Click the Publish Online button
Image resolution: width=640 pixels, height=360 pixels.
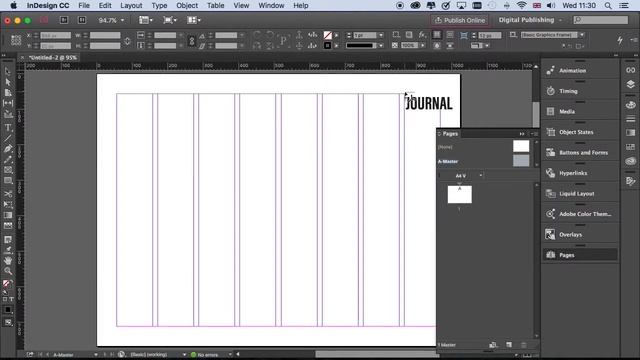(460, 20)
